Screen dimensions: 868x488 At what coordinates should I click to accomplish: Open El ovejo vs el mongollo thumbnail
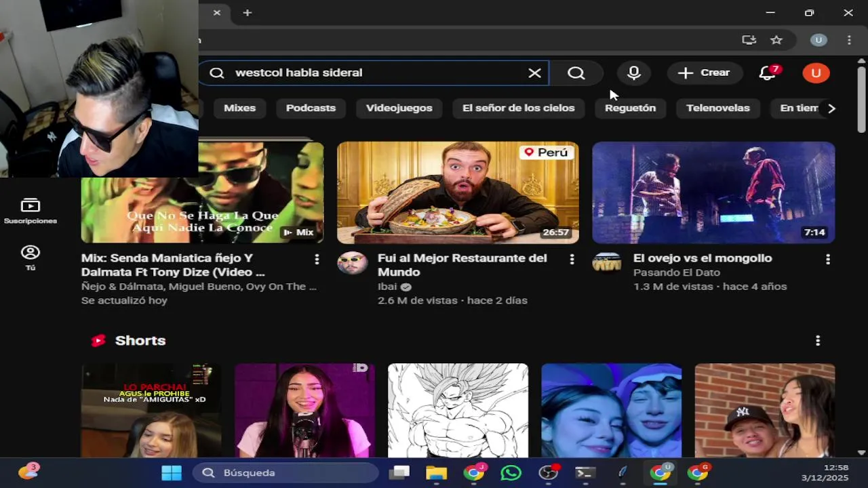pyautogui.click(x=713, y=192)
